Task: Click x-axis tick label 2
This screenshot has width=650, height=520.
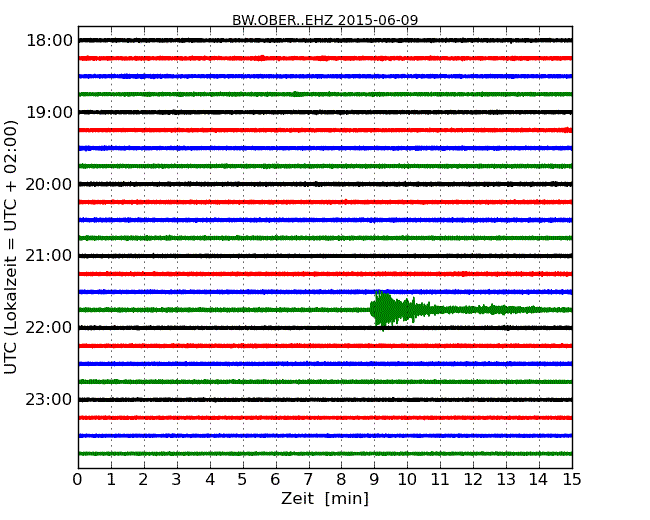Action: coord(143,479)
